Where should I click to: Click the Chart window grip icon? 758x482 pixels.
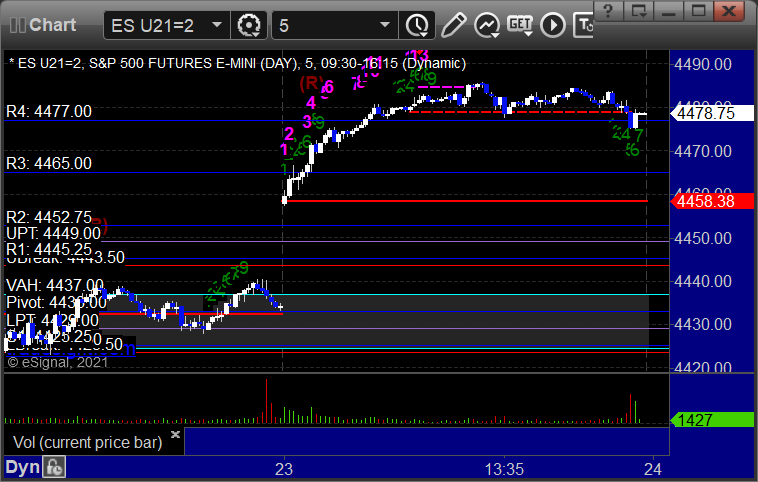click(18, 25)
